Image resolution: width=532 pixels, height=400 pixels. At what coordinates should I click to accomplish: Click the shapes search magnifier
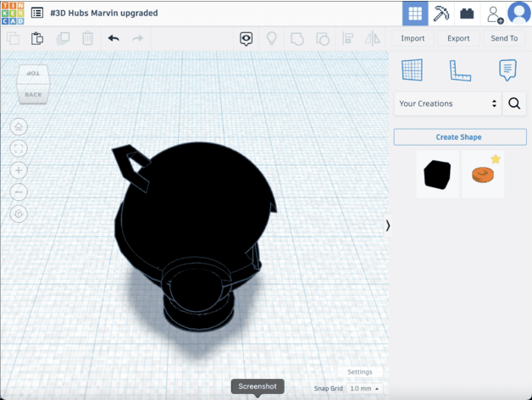(514, 103)
